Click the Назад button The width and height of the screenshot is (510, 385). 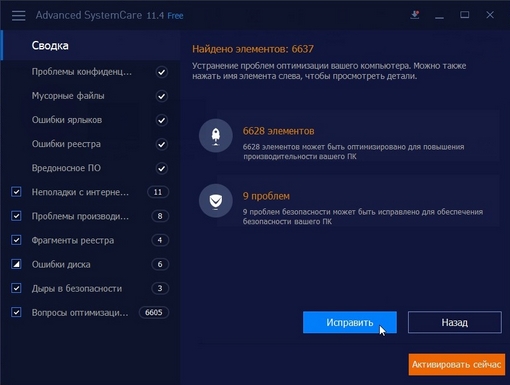[x=455, y=322]
